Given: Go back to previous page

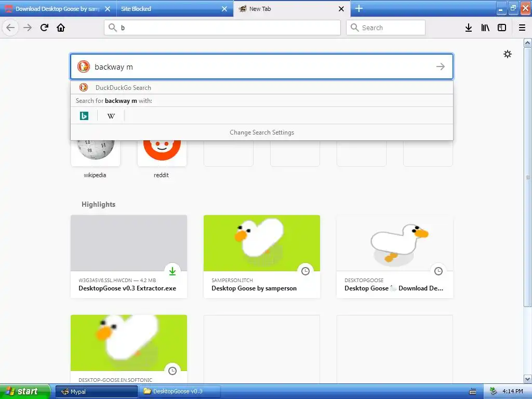Looking at the screenshot, I should pos(10,28).
